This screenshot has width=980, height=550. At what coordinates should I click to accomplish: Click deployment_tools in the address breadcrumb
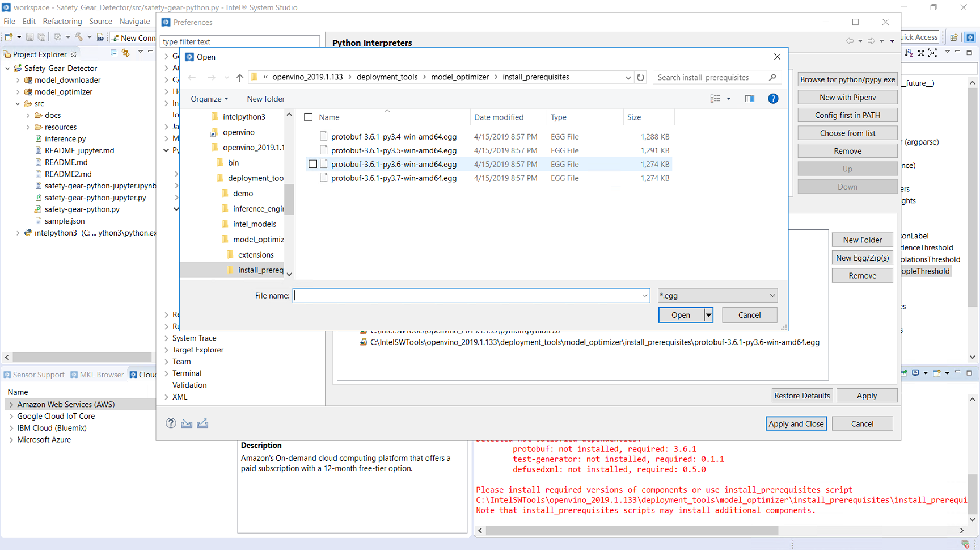click(387, 77)
